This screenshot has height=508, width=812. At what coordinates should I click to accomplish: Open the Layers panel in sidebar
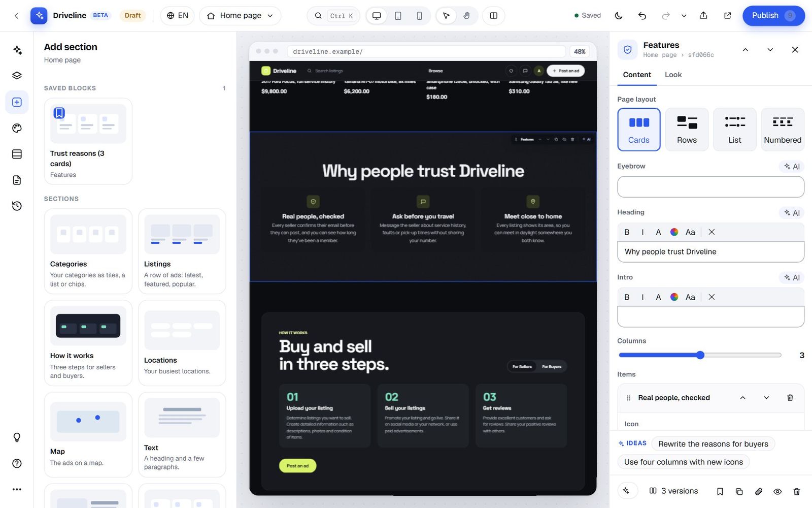point(17,76)
